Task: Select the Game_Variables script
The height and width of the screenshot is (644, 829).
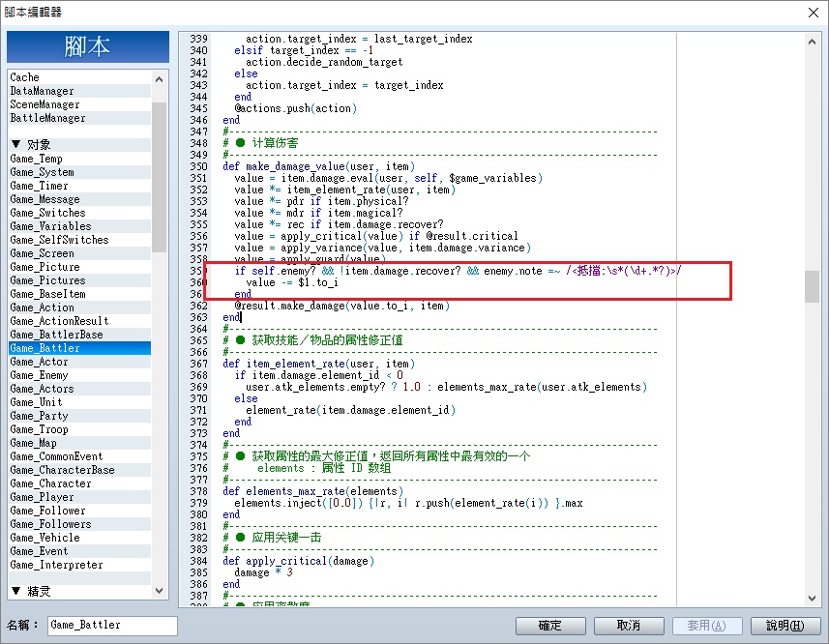Action: (x=80, y=226)
